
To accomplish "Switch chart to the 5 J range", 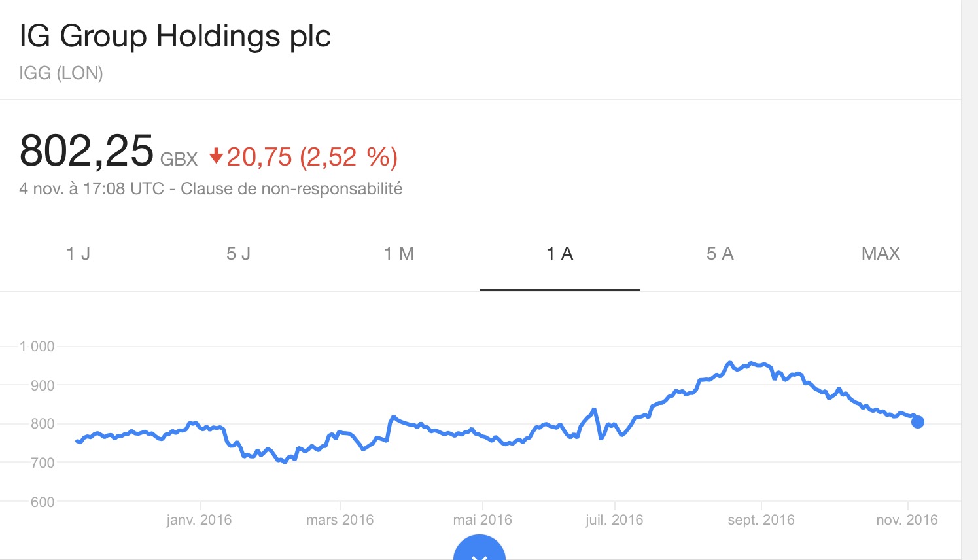I will pos(239,254).
